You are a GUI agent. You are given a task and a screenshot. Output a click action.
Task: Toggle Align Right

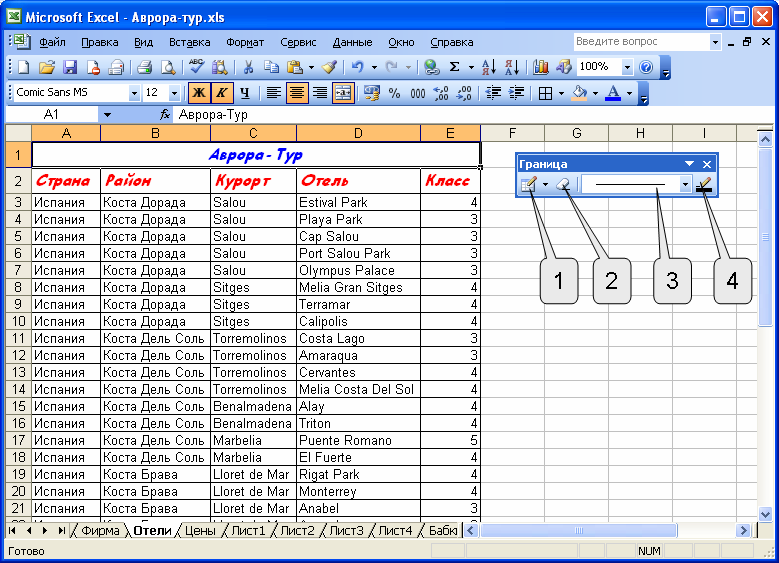pos(320,93)
